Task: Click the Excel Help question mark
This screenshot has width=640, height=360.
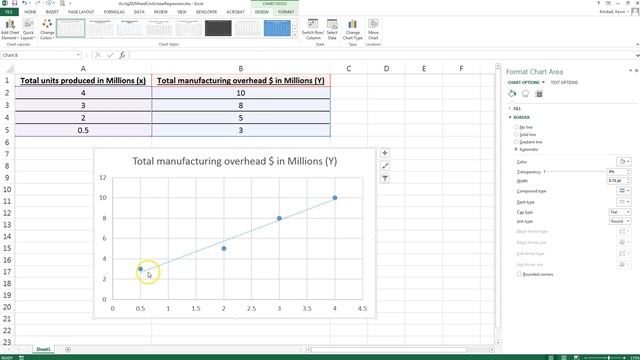Action: [598, 3]
